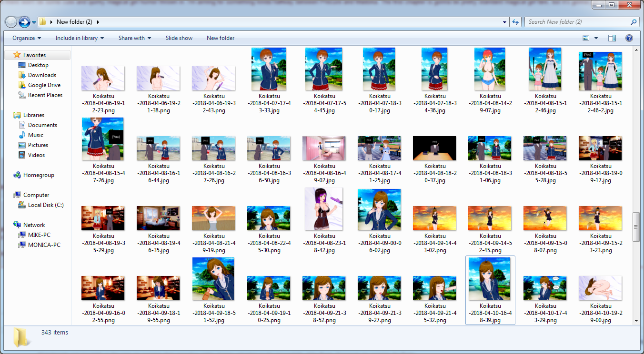Image resolution: width=644 pixels, height=354 pixels.
Task: Click the address bar folder icon
Action: click(x=43, y=22)
